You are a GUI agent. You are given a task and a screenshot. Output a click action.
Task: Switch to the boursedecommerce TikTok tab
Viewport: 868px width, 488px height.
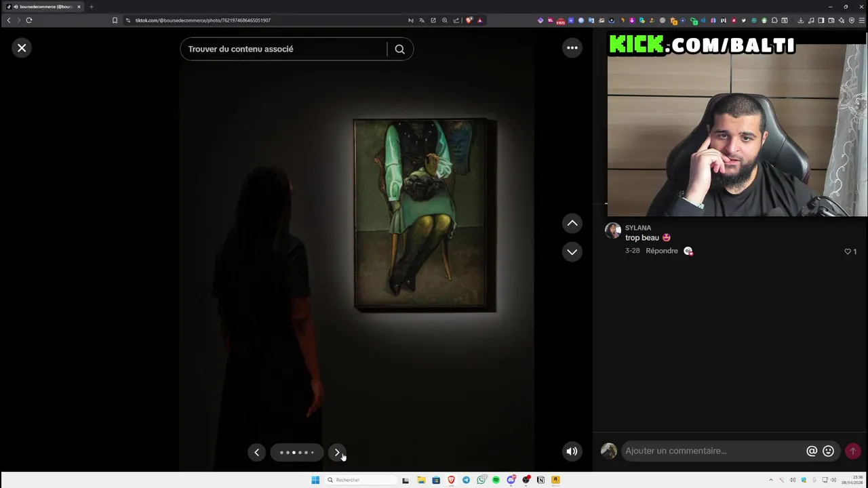point(45,7)
